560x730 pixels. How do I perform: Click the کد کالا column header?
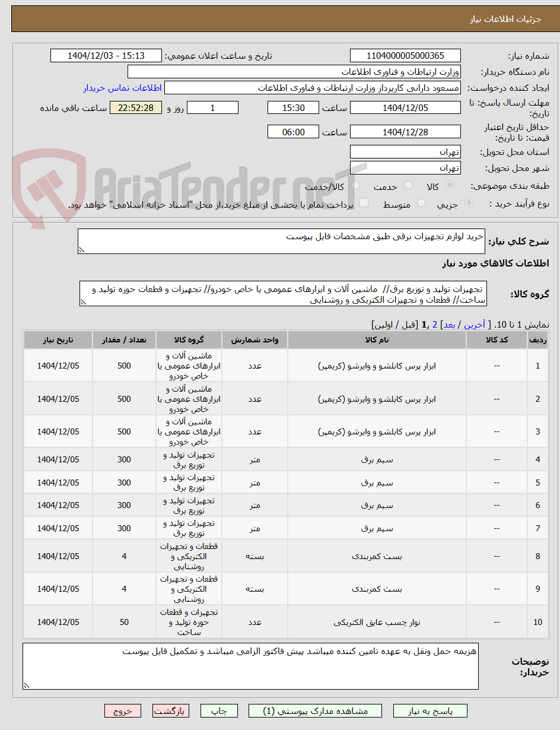pos(497,339)
